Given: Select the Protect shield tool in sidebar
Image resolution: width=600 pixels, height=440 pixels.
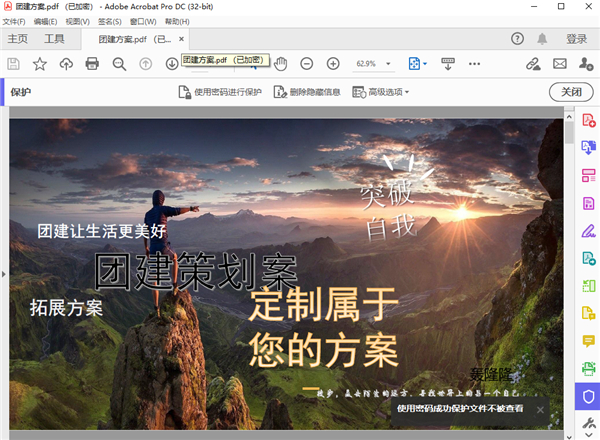Looking at the screenshot, I should coord(589,397).
